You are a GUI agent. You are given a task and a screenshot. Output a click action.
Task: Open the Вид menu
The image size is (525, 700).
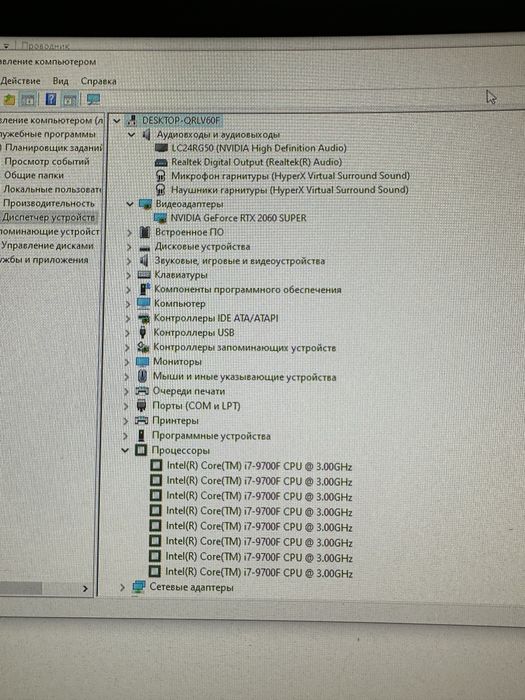pyautogui.click(x=60, y=81)
